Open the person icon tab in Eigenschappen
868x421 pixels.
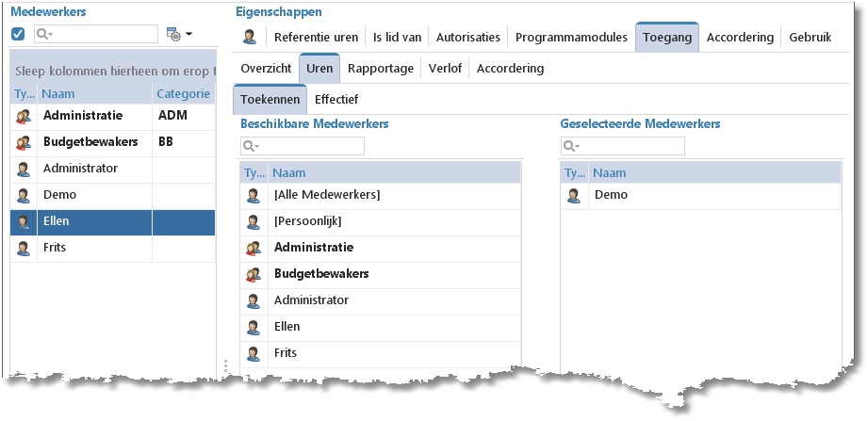tap(250, 37)
